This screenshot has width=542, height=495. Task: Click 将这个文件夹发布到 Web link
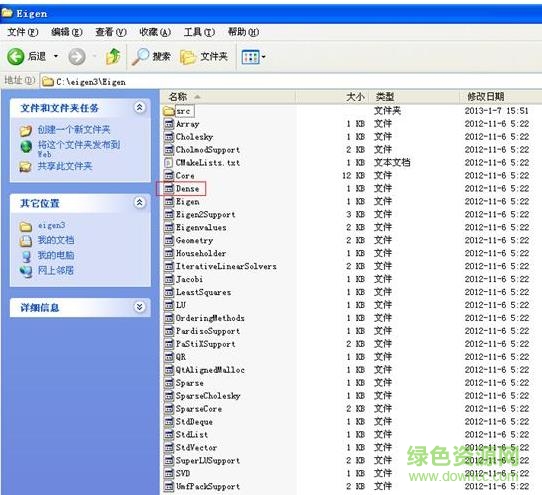tap(79, 149)
